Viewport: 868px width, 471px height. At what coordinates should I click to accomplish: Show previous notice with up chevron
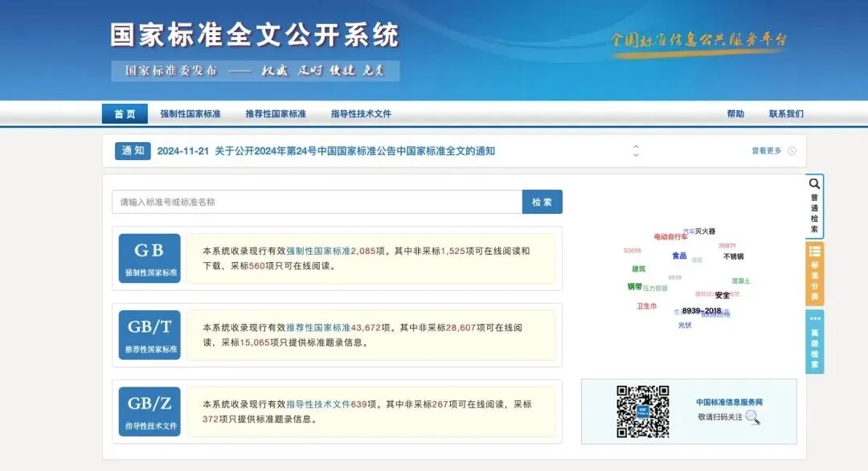(x=636, y=146)
